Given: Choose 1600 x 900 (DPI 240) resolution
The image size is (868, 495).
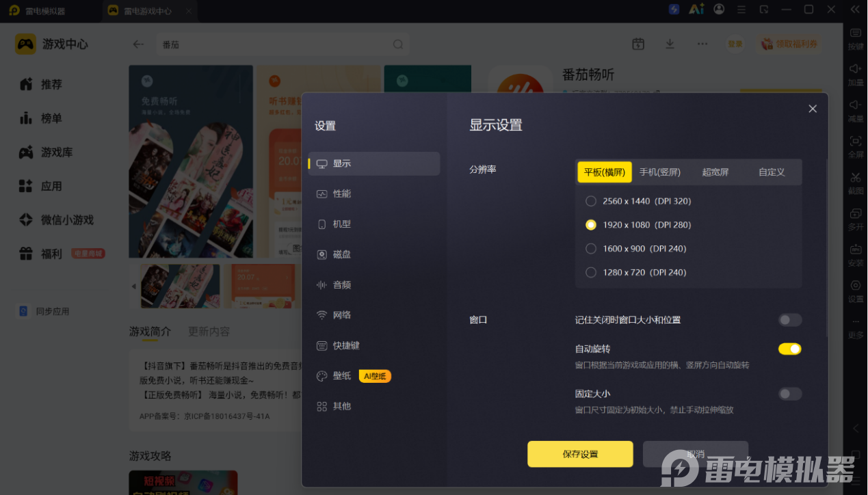Looking at the screenshot, I should click(636, 249).
